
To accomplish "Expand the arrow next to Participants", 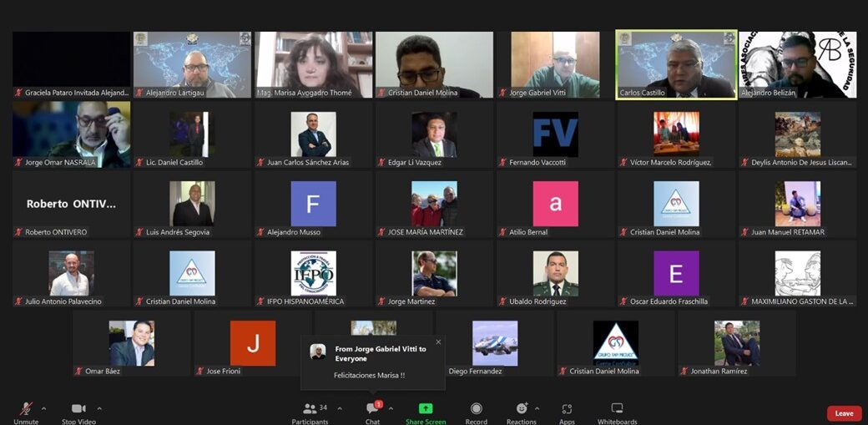I will coord(339,408).
